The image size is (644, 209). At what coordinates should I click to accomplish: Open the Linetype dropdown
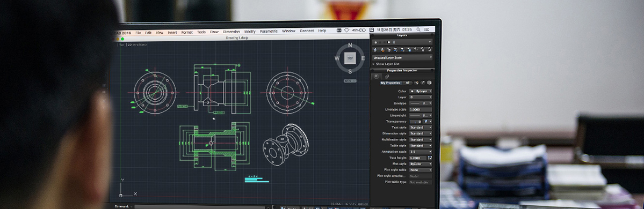point(421,103)
